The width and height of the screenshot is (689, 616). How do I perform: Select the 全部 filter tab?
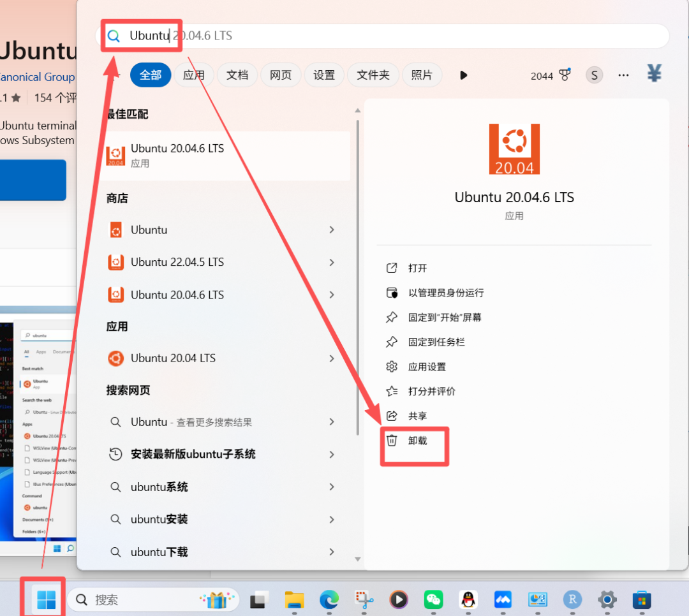point(151,75)
